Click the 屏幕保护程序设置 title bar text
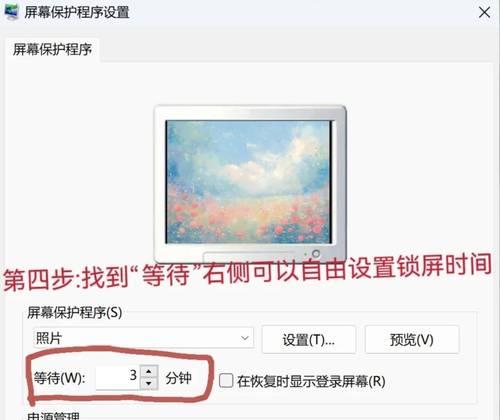Viewport: 500px width, 420px height. point(77,13)
